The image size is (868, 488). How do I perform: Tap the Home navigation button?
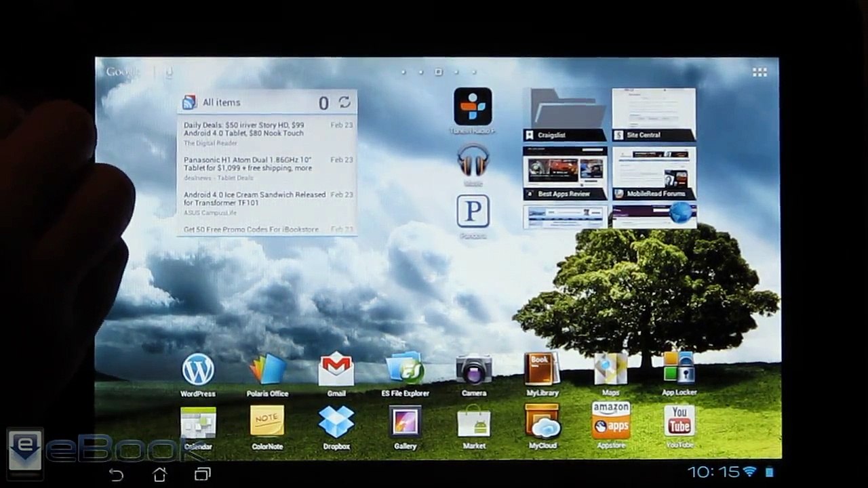coord(159,474)
